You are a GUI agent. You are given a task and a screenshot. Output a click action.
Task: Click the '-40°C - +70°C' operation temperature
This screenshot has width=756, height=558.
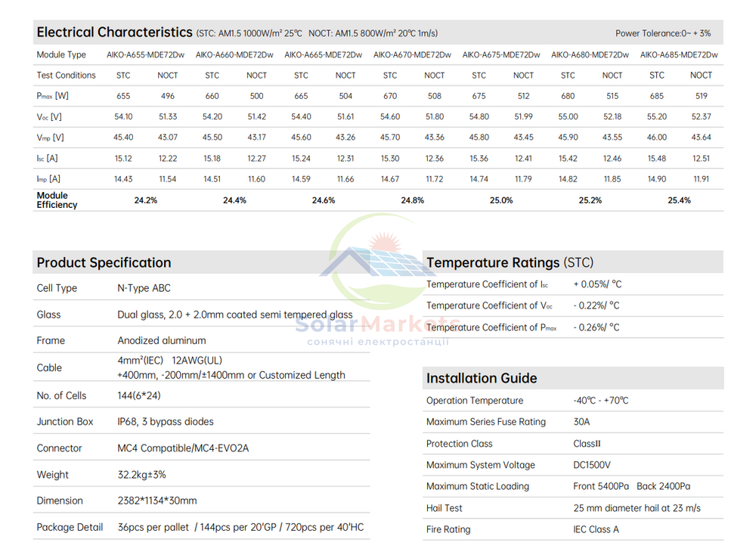601,401
